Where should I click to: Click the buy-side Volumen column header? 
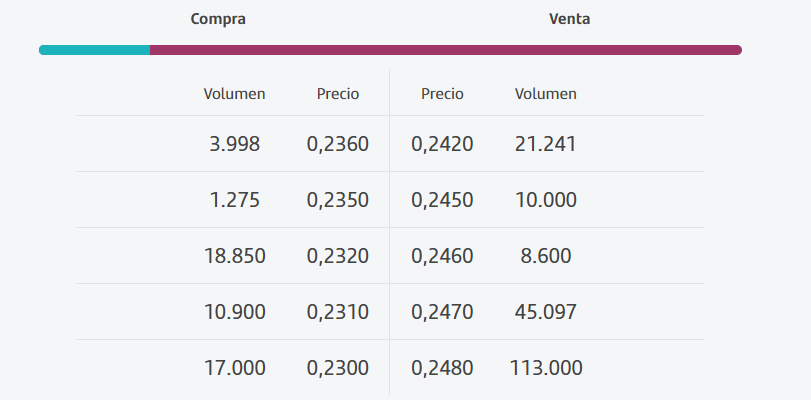[x=234, y=94]
